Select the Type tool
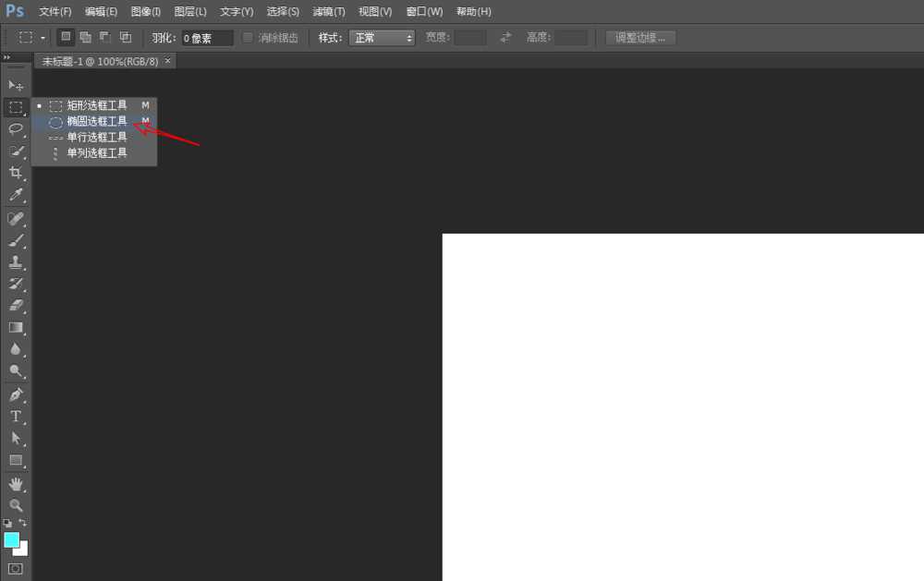The width and height of the screenshot is (924, 581). tap(16, 417)
